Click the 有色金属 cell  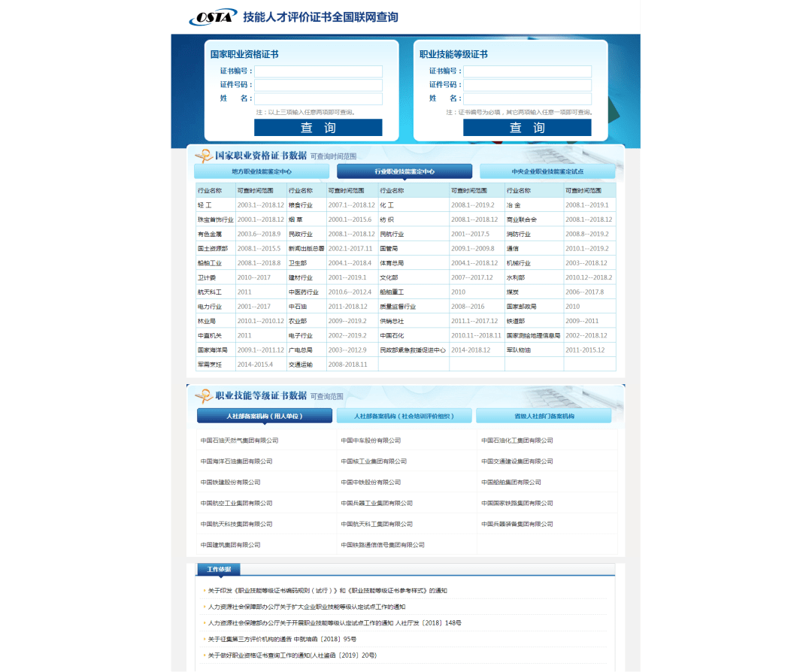[x=216, y=234]
